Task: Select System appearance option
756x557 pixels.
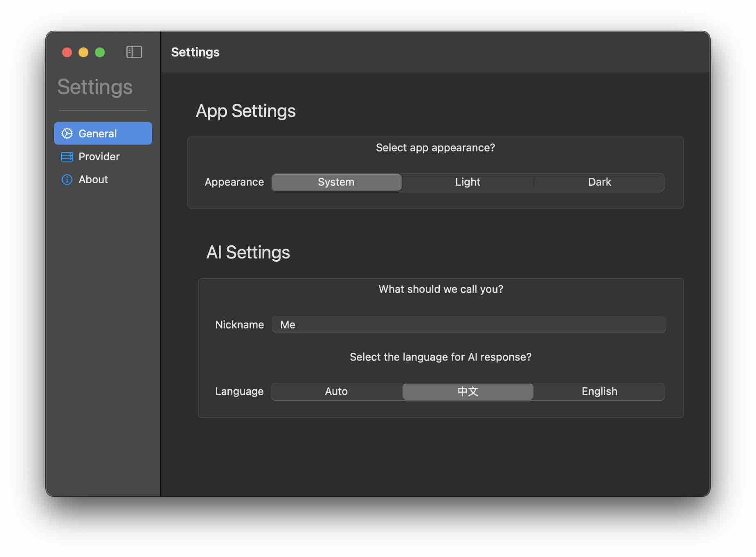Action: [336, 182]
